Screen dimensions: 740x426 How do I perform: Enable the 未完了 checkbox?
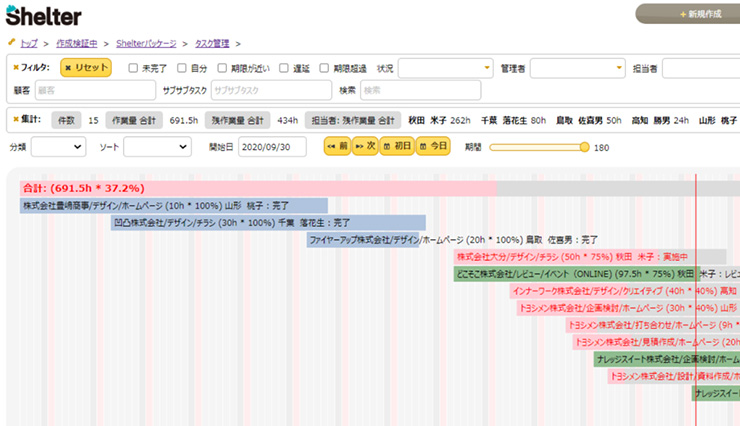pyautogui.click(x=133, y=68)
